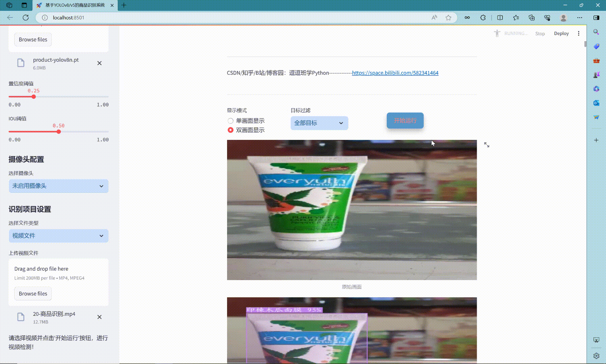The image size is (606, 364).
Task: Expand the 全部目标 target filter dropdown
Action: coord(319,123)
